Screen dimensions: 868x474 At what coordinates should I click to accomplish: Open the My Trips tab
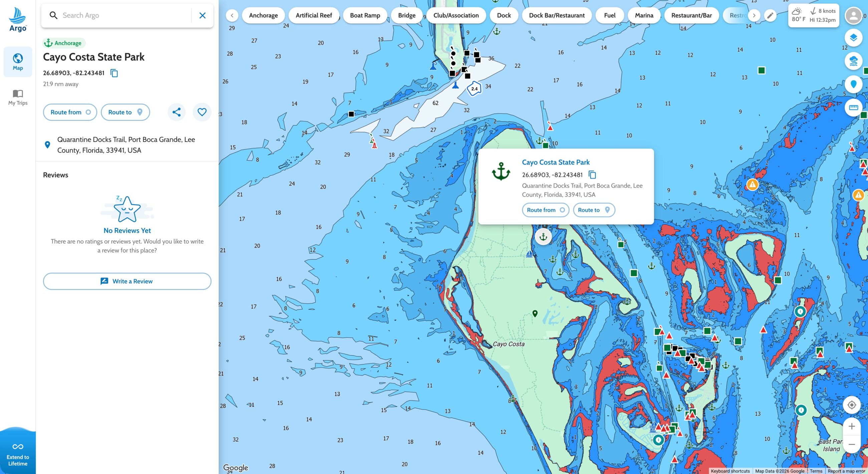tap(18, 98)
